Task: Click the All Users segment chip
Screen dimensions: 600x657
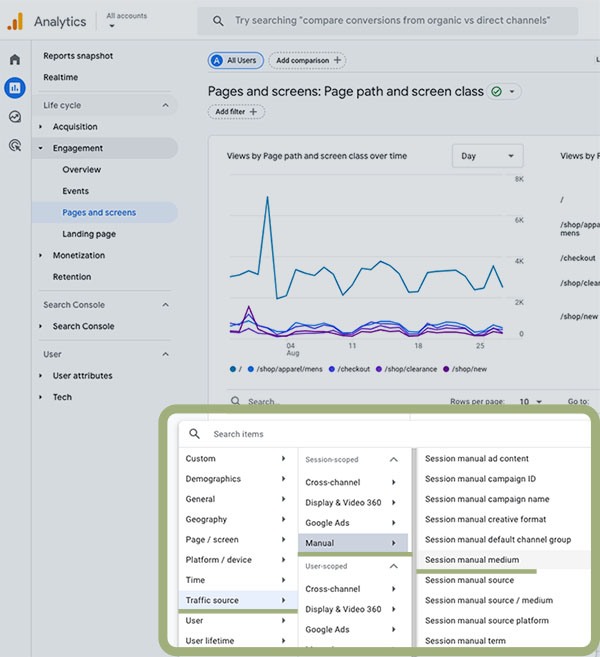Action: coord(234,61)
